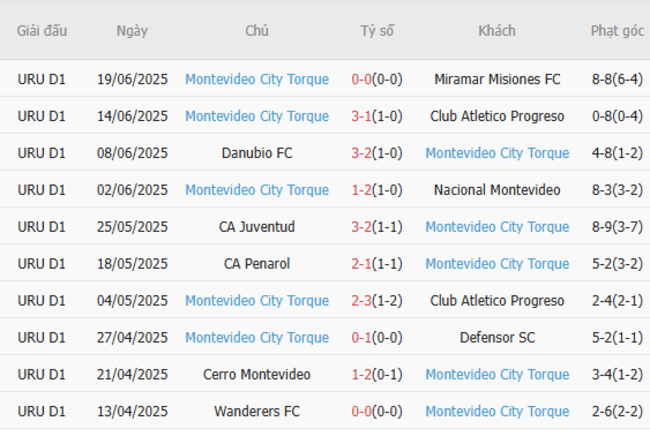
Task: Click the Wanderers FC home team
Action: click(257, 412)
